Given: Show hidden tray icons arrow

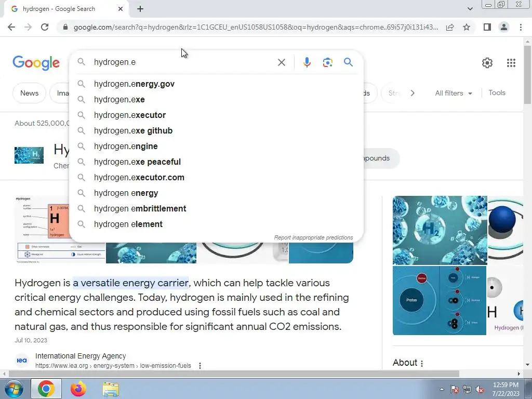Looking at the screenshot, I should (442, 389).
